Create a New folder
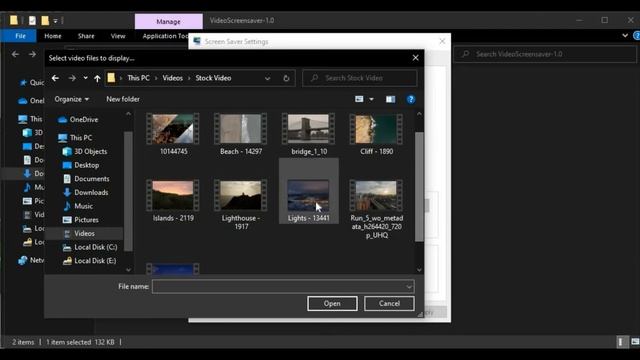 123,99
